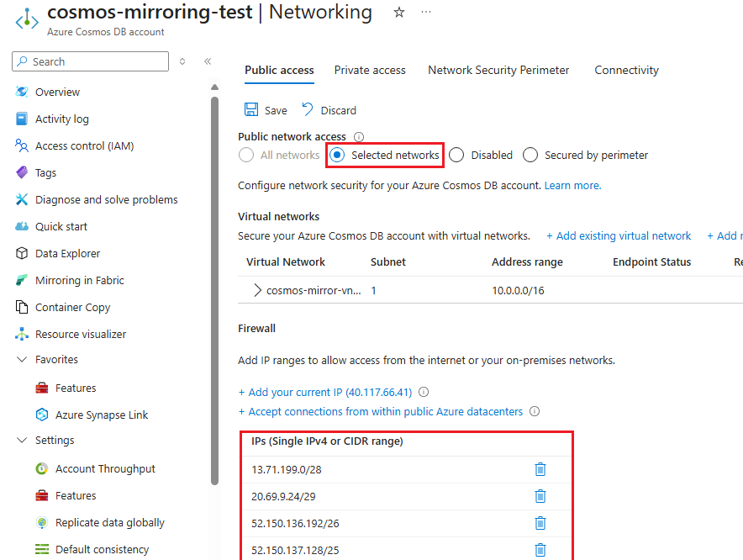Collapse the left navigation sidebar
The width and height of the screenshot is (743, 560).
click(x=208, y=61)
